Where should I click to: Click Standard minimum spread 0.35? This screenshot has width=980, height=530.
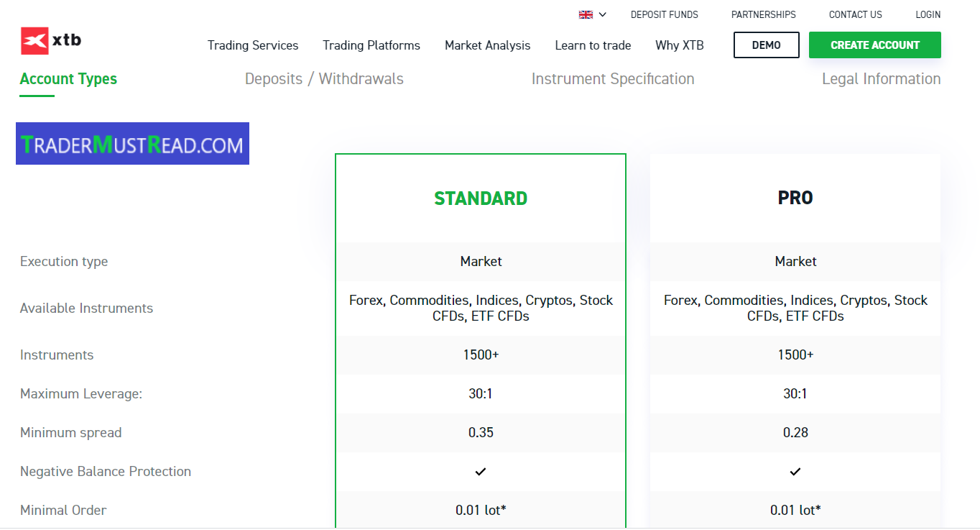[481, 433]
